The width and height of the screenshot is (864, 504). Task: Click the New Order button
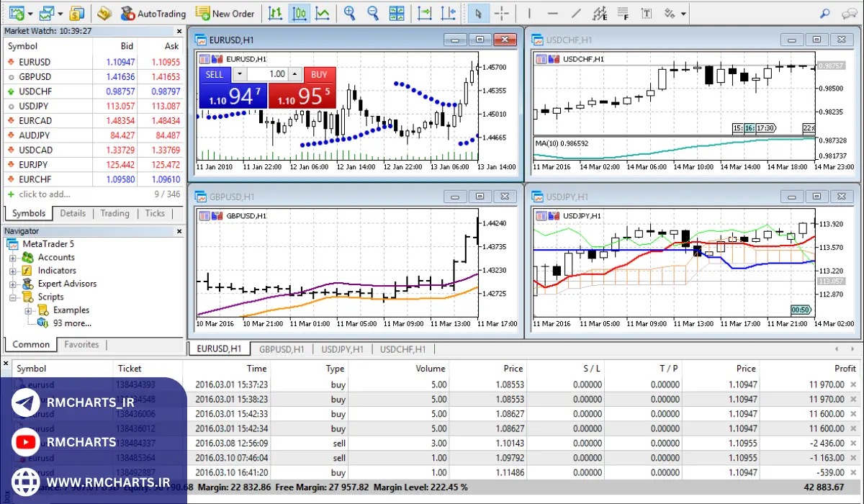(x=225, y=13)
